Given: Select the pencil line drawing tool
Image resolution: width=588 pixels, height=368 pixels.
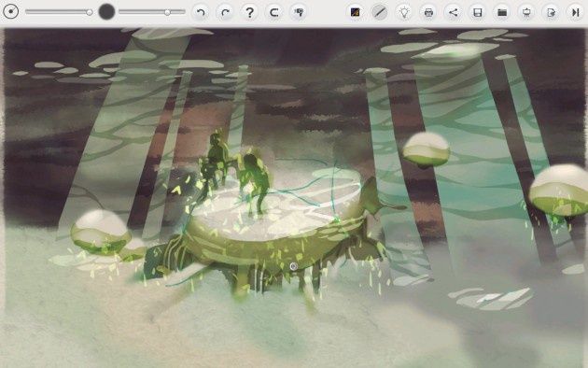Looking at the screenshot, I should coord(380,12).
